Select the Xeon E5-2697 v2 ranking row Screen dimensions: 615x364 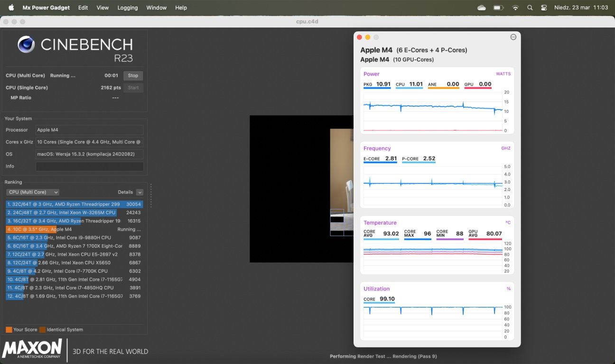pyautogui.click(x=75, y=255)
